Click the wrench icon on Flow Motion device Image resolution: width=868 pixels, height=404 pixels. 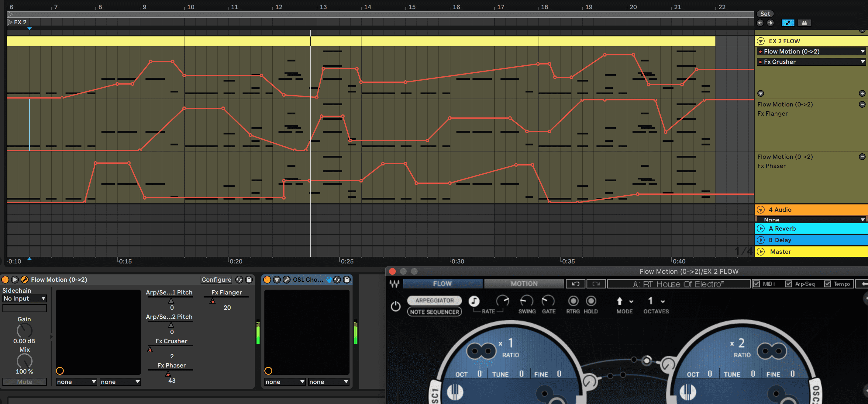(x=25, y=280)
